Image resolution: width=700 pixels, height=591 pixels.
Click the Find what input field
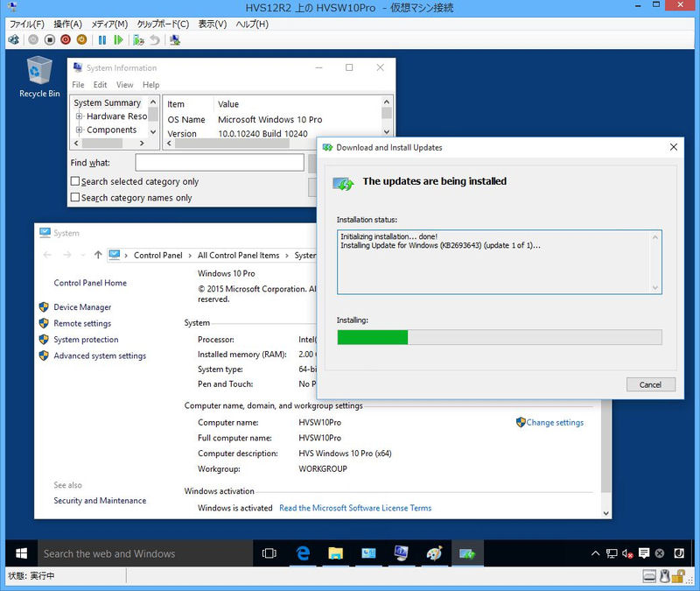pos(220,163)
